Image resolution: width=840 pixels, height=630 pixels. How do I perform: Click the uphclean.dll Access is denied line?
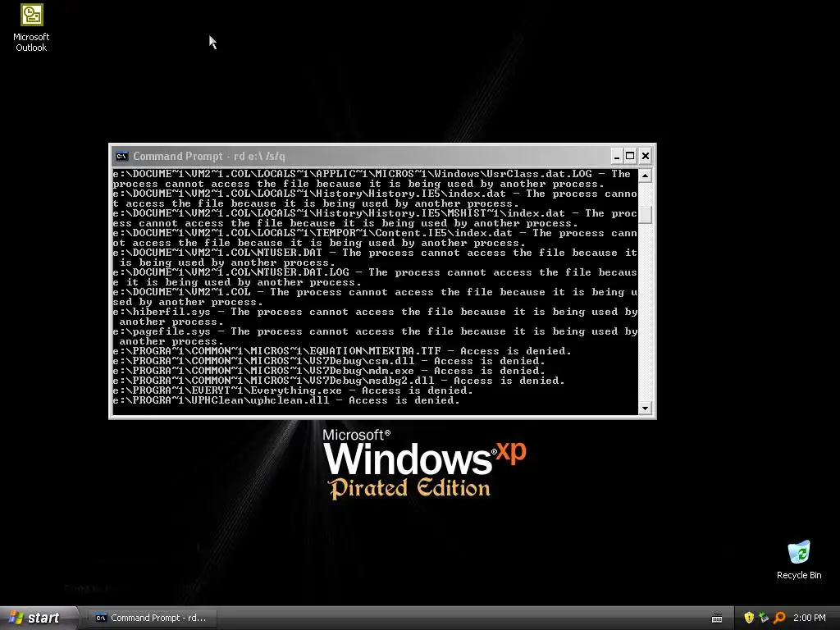(x=286, y=400)
